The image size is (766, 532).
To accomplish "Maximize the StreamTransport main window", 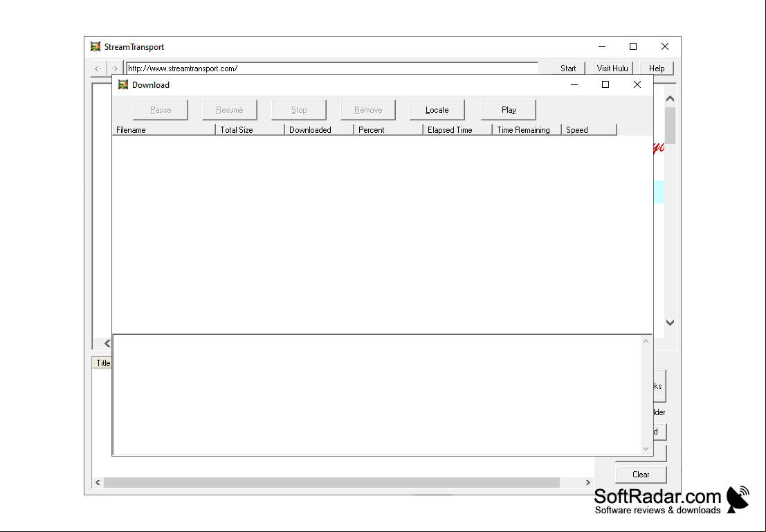I will (x=633, y=46).
